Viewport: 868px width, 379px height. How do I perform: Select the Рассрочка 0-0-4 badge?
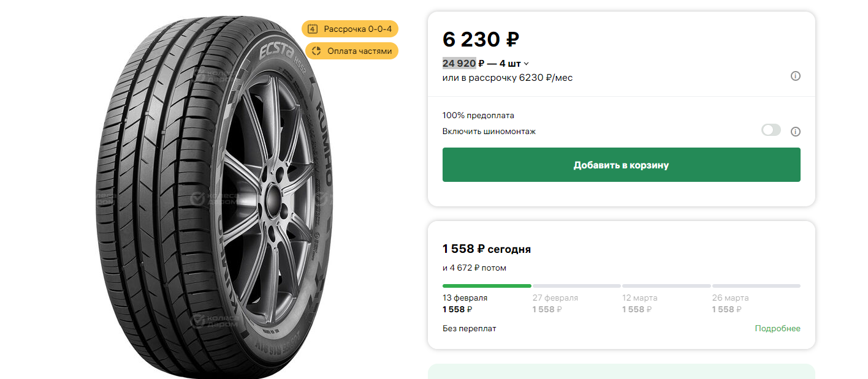(x=350, y=28)
